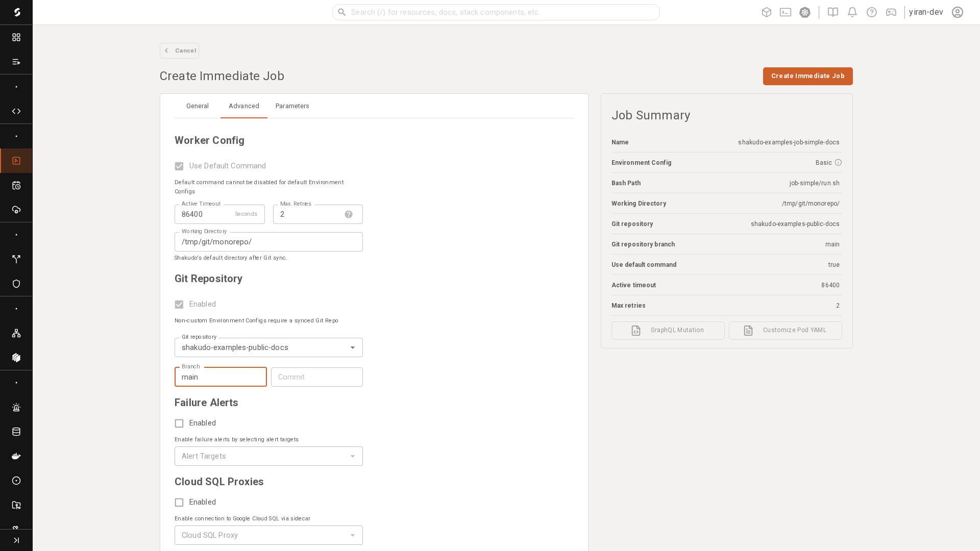Click the shield icon in the left sidebar
The width and height of the screenshot is (980, 551).
[16, 284]
